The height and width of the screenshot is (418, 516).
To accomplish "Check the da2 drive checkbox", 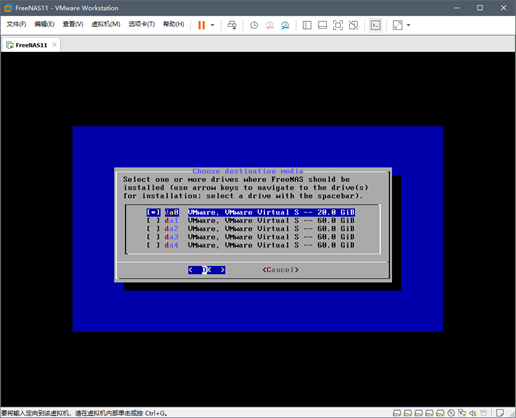I will [153, 229].
